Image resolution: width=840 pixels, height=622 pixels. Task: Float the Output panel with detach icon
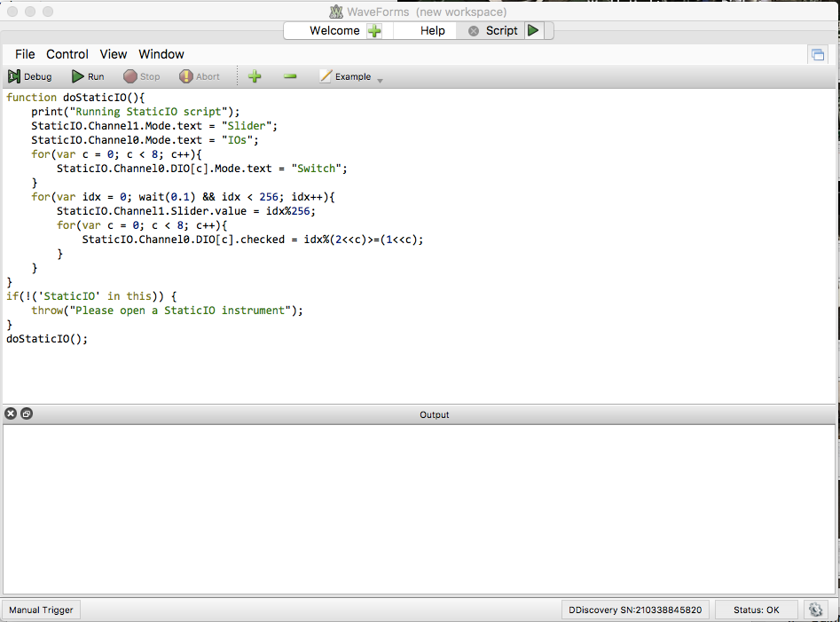pos(27,413)
